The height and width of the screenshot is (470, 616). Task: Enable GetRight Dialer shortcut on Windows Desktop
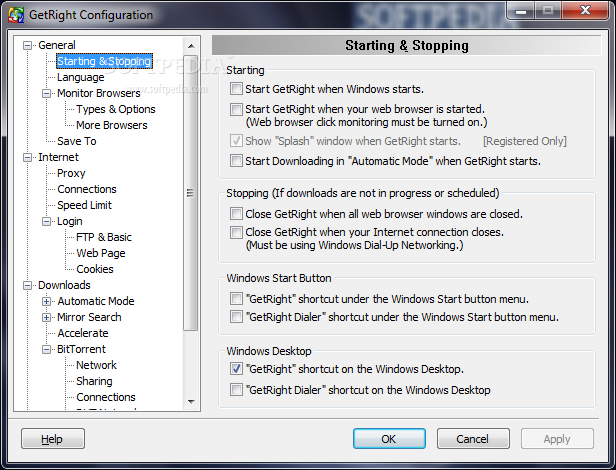tap(236, 389)
